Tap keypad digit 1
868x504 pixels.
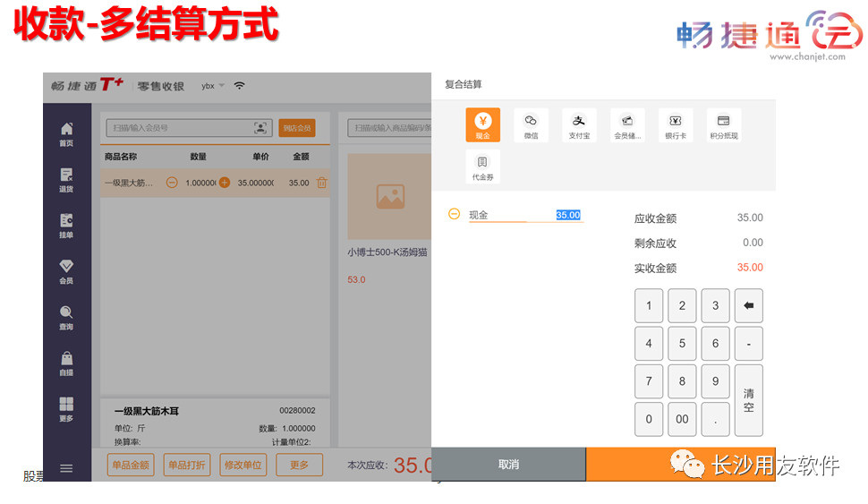pos(649,306)
